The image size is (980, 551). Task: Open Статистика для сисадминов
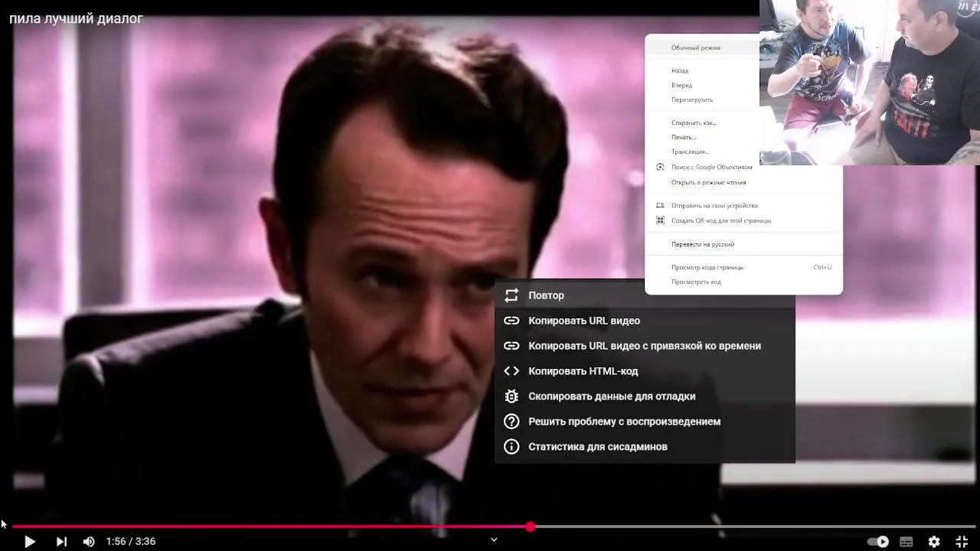[x=645, y=447]
